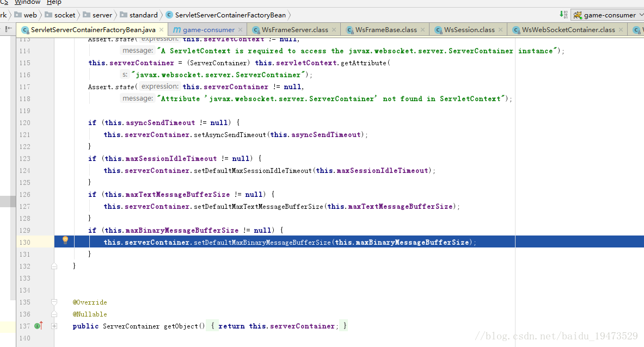This screenshot has height=347, width=644.
Task: Expand the folded getObject method on line 137
Action: (x=54, y=326)
